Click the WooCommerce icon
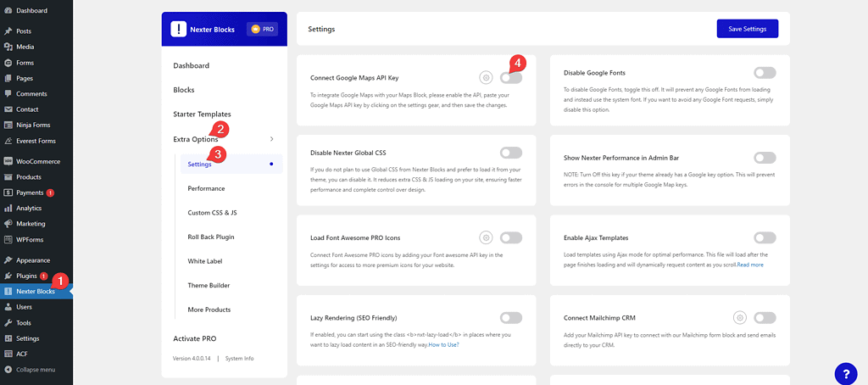Image resolution: width=868 pixels, height=385 pixels. tap(8, 161)
